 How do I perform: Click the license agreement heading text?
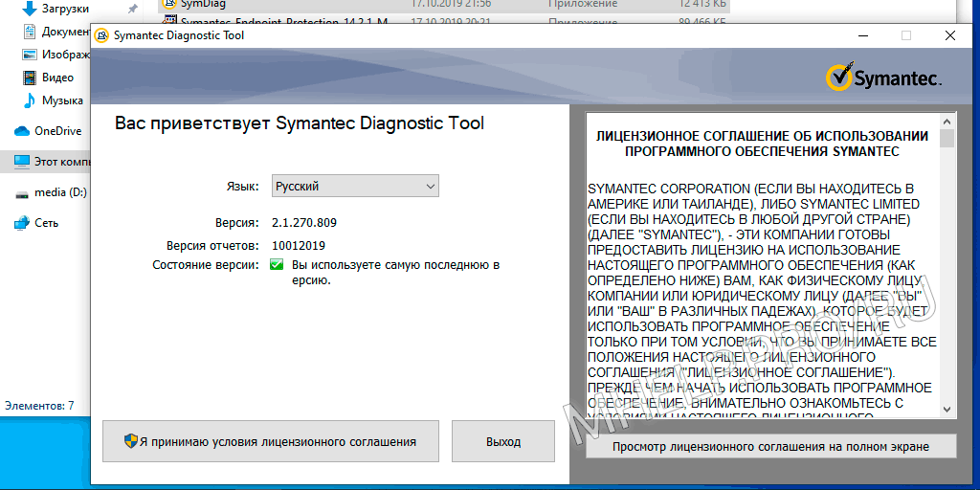coord(763,144)
